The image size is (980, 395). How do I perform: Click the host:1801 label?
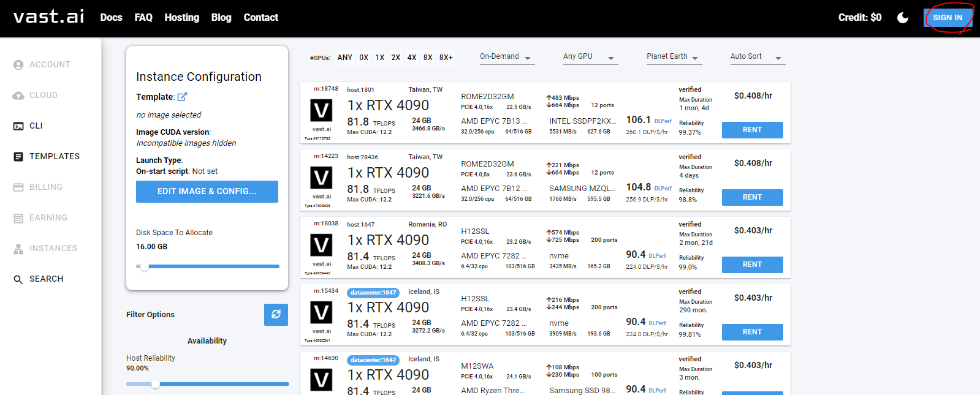click(x=360, y=90)
